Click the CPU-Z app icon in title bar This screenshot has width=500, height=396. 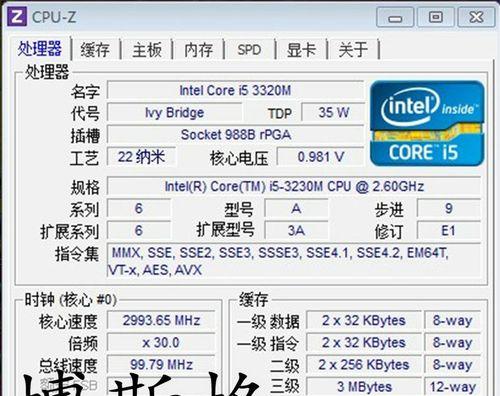17,17
